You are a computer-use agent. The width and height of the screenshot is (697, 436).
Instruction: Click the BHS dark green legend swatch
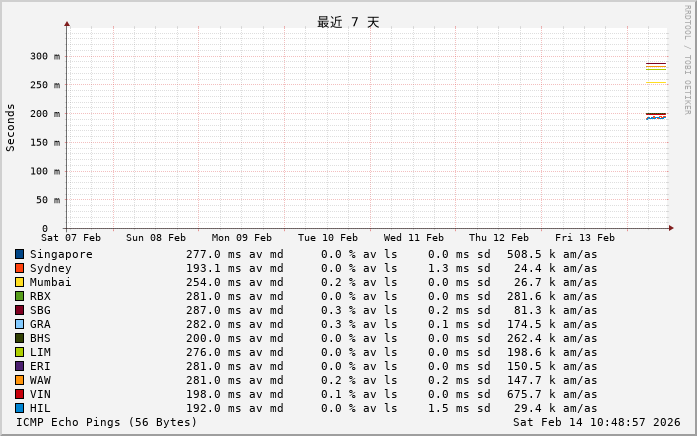(19, 338)
